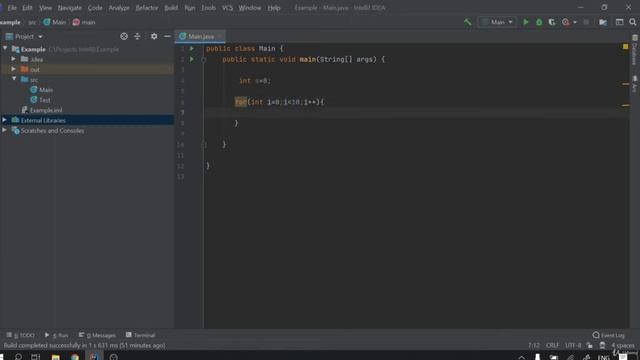Viewport: 640px width, 360px height.
Task: Expand External Libraries node
Action: tap(4, 120)
